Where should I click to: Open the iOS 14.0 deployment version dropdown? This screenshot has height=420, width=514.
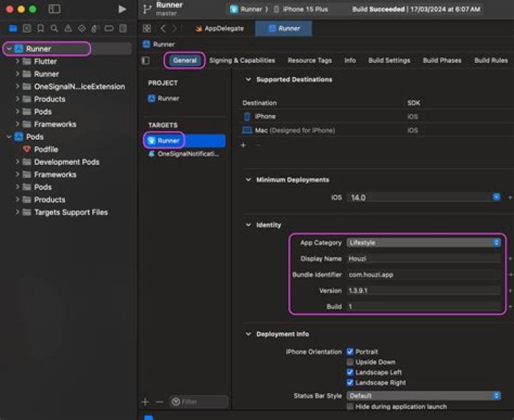pyautogui.click(x=497, y=197)
